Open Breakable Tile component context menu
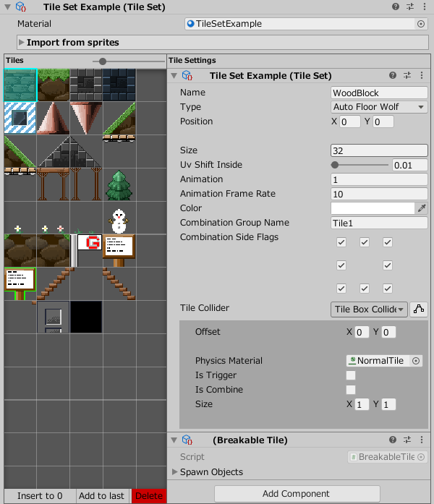 click(422, 440)
